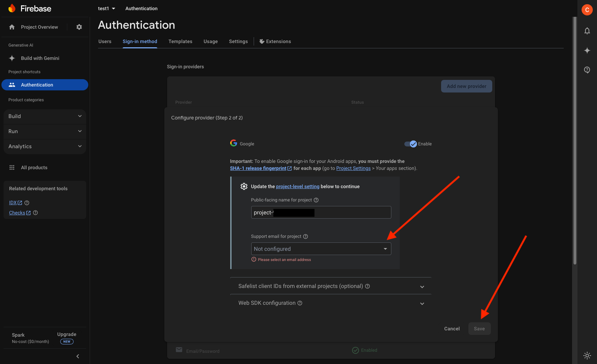Image resolution: width=597 pixels, height=364 pixels.
Task: Click the Email/Password provider row
Action: tap(331, 350)
